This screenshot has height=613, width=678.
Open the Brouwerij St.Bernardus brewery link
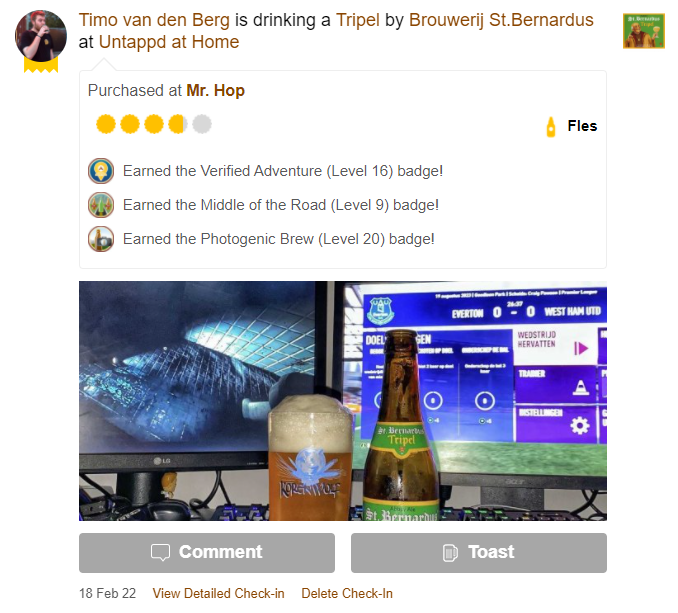(501, 20)
